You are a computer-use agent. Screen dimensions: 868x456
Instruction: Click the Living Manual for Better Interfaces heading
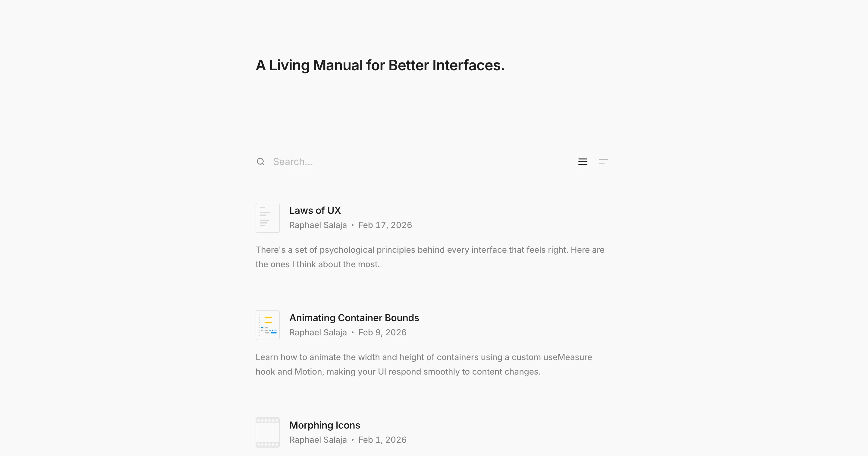click(x=380, y=65)
